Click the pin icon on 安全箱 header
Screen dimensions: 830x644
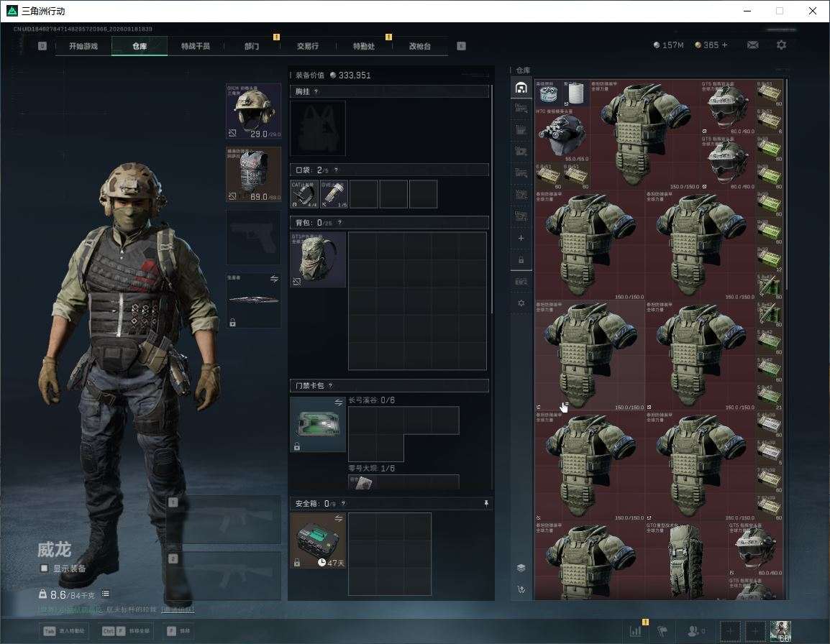pyautogui.click(x=486, y=503)
